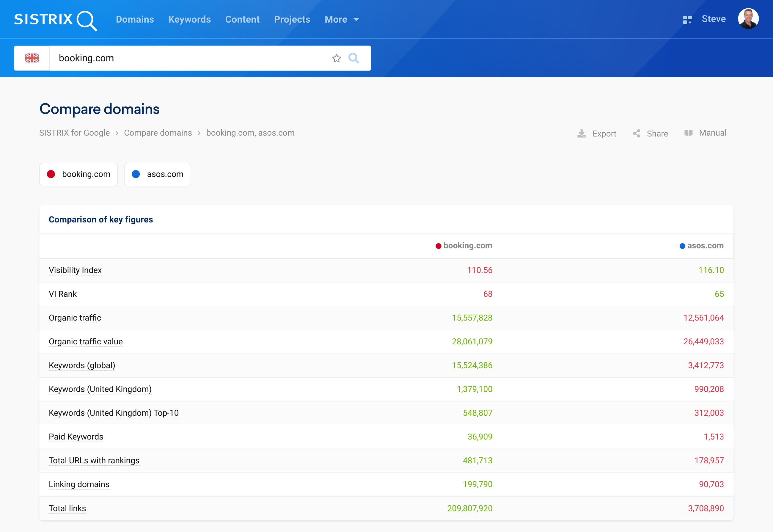
Task: Click the VI Rank row label
Action: [63, 294]
